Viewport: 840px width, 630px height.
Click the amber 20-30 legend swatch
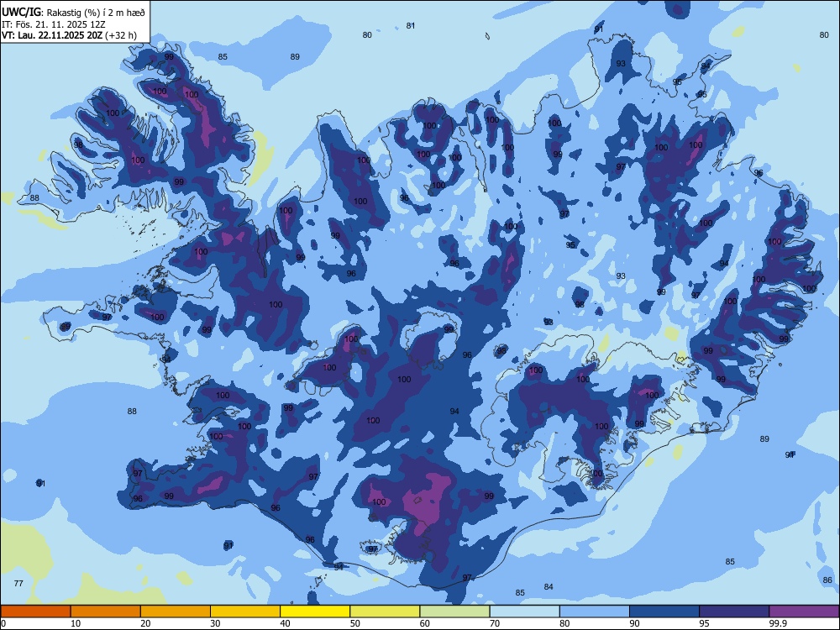pos(176,612)
